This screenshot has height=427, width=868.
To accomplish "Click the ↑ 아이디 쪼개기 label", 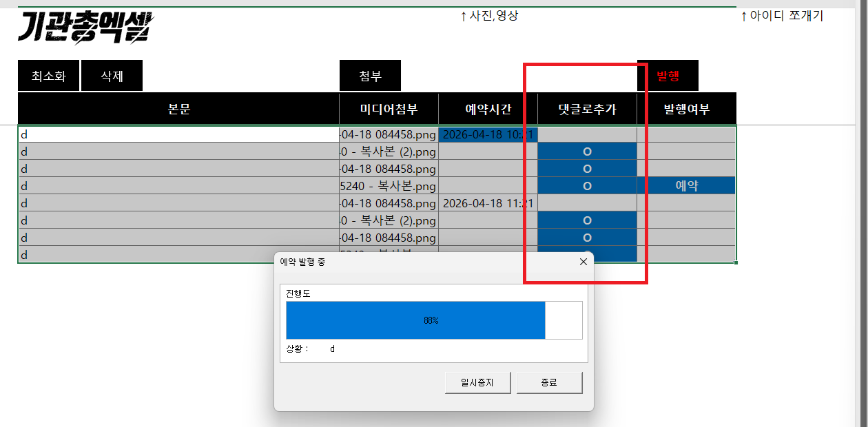I will coord(782,16).
